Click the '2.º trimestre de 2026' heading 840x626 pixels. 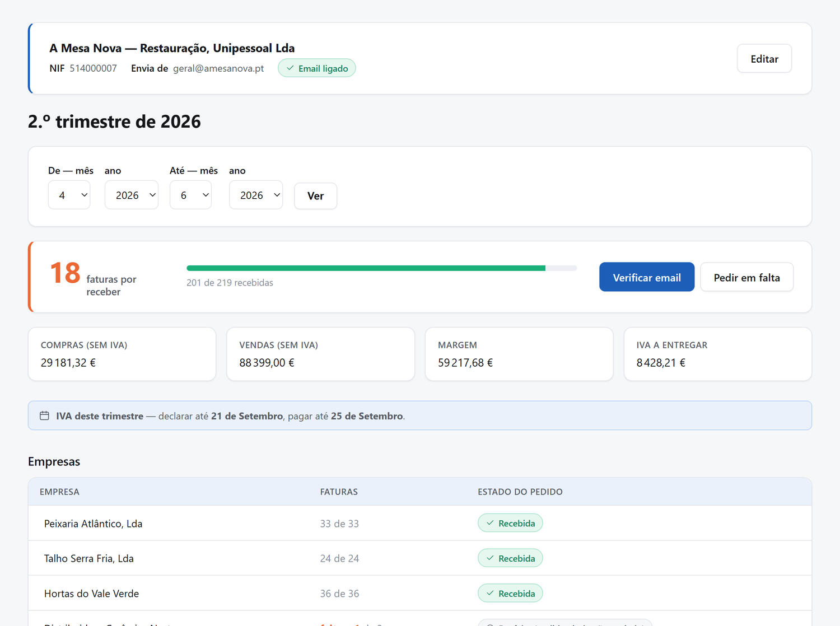[x=114, y=122]
